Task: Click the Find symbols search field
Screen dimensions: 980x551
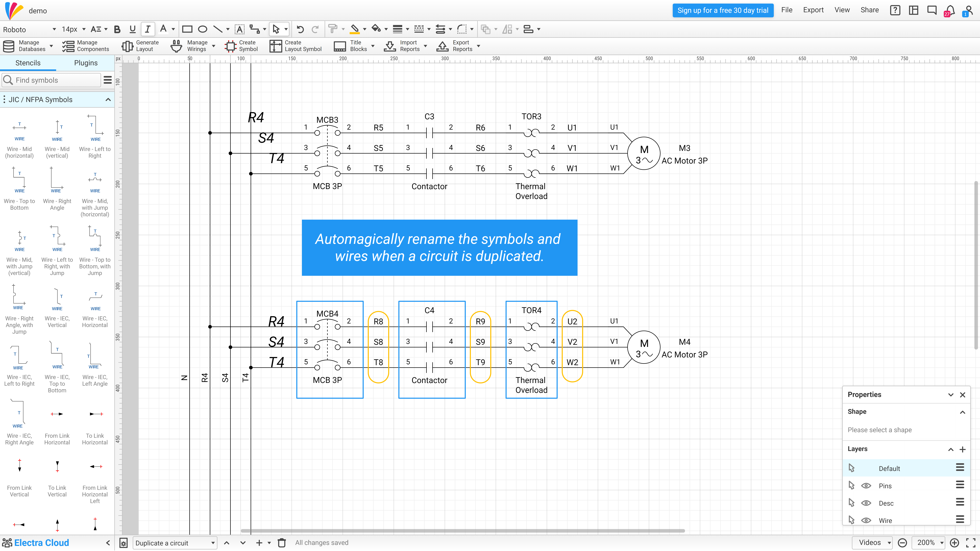Action: (x=53, y=80)
